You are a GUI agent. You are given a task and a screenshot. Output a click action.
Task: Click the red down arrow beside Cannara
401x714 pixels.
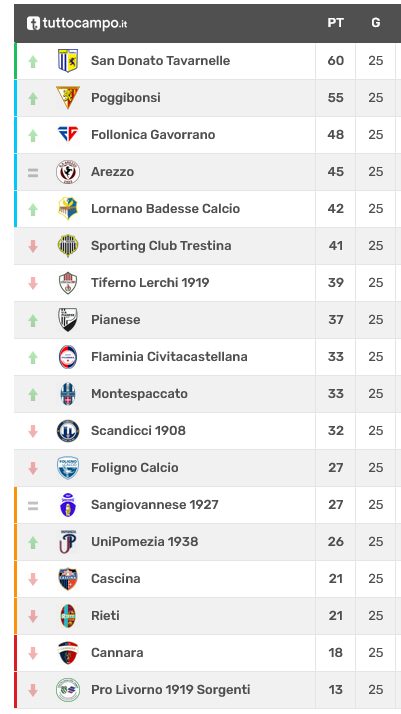click(33, 653)
